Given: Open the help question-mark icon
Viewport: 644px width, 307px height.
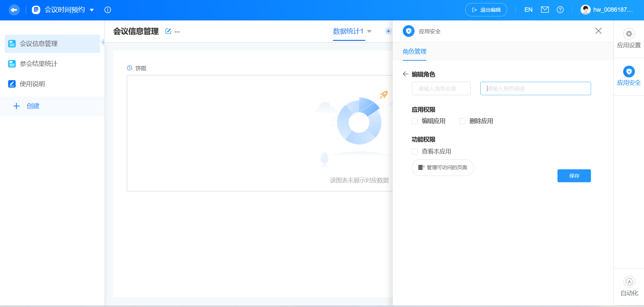Looking at the screenshot, I should pyautogui.click(x=560, y=10).
